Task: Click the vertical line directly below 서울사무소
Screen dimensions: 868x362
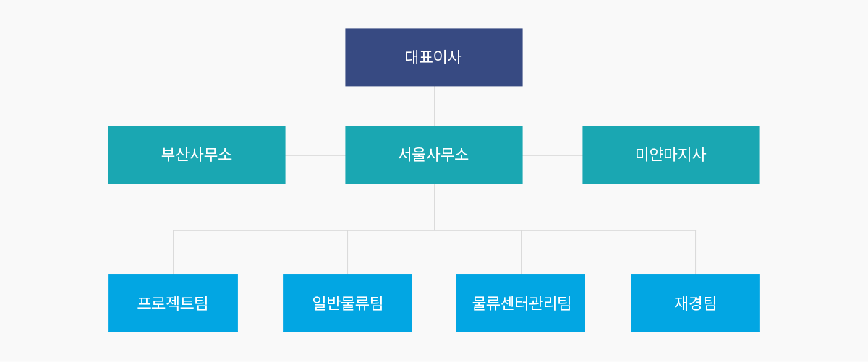Action: pyautogui.click(x=434, y=207)
